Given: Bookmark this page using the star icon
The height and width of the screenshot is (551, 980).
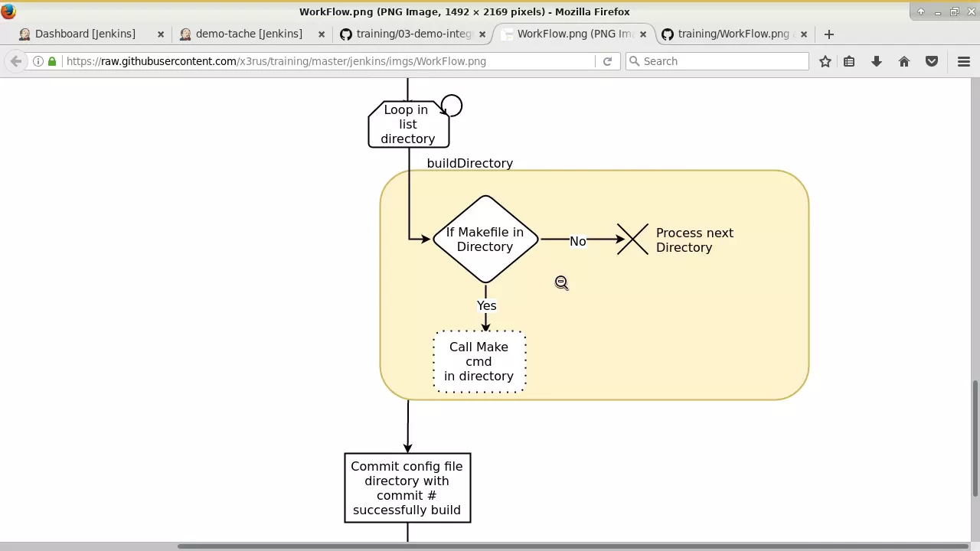Looking at the screenshot, I should (825, 61).
